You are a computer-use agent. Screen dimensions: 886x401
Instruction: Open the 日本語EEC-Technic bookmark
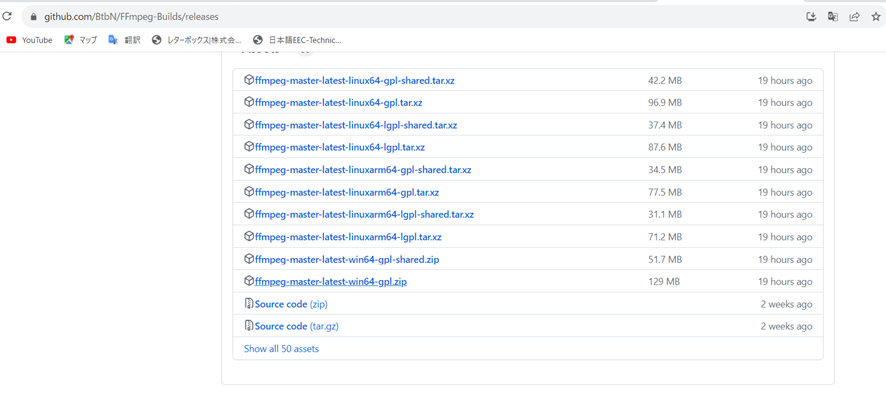tap(298, 40)
